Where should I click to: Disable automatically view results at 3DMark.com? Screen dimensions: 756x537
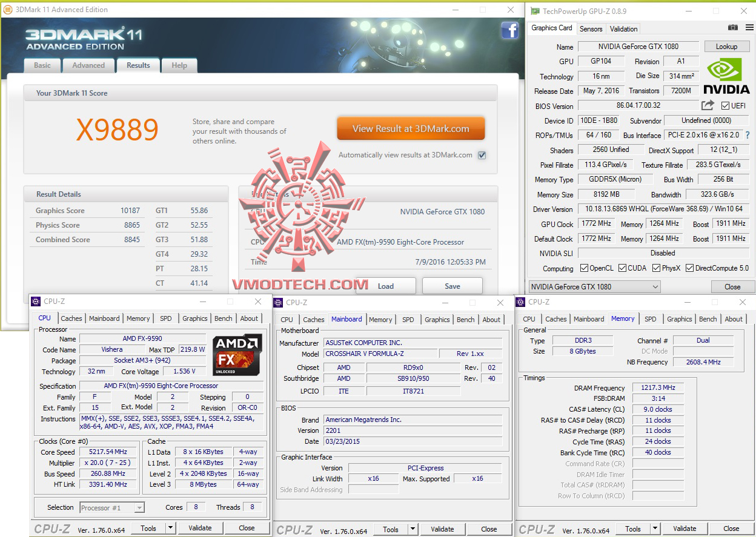482,155
